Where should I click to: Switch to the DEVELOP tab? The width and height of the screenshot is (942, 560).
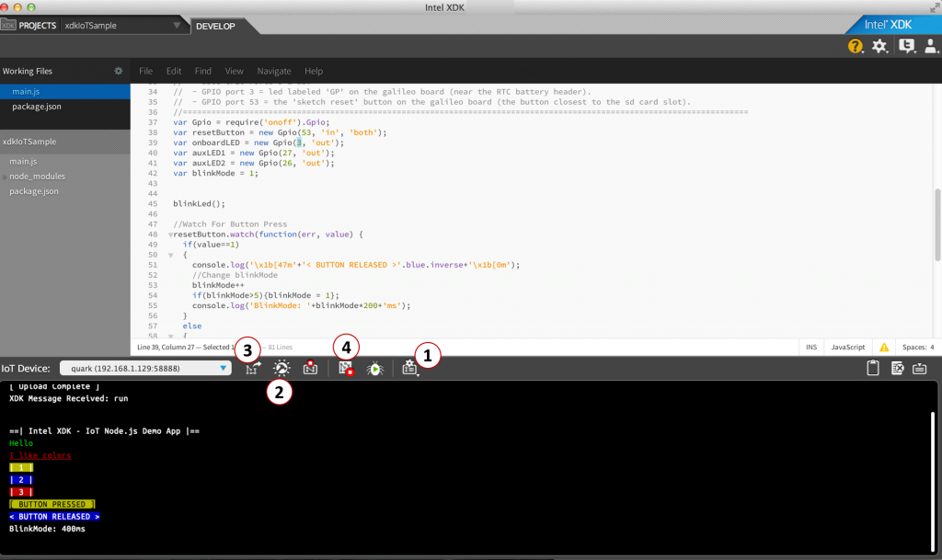pos(214,26)
